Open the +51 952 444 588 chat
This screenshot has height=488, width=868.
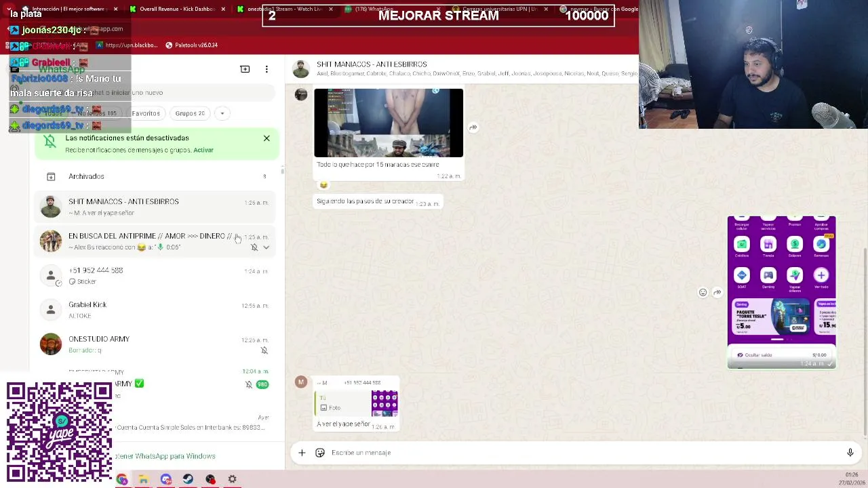point(156,275)
